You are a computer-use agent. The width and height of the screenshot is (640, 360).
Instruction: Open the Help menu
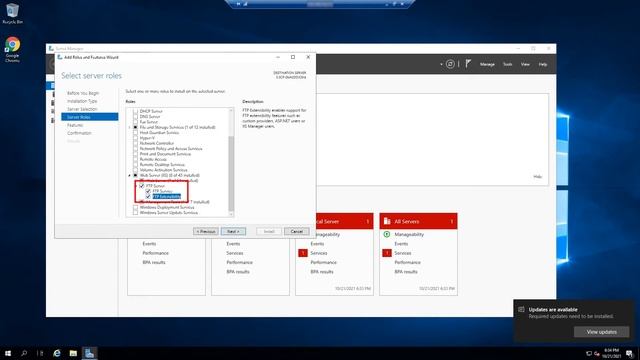pos(542,64)
